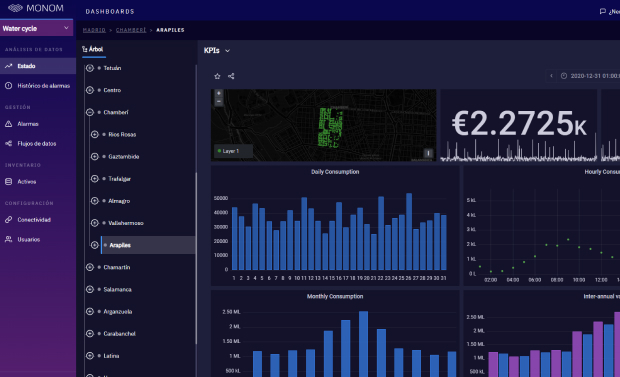This screenshot has width=620, height=377.
Task: Click the map info button in the bottom-right corner
Action: point(428,153)
